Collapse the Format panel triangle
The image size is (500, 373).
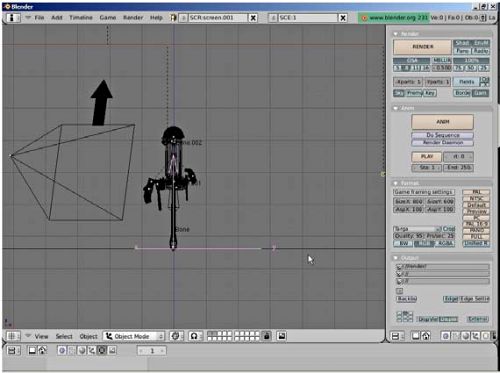click(x=396, y=183)
